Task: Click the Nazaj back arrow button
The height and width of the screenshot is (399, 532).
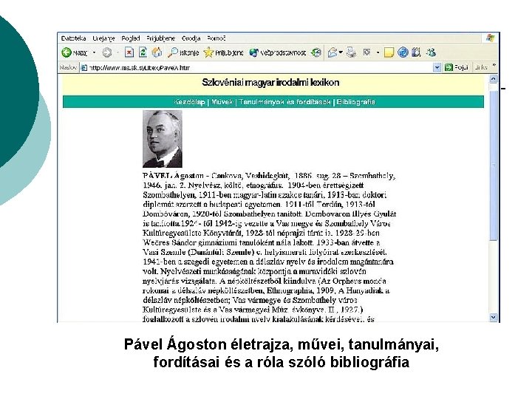Action: pyautogui.click(x=75, y=52)
